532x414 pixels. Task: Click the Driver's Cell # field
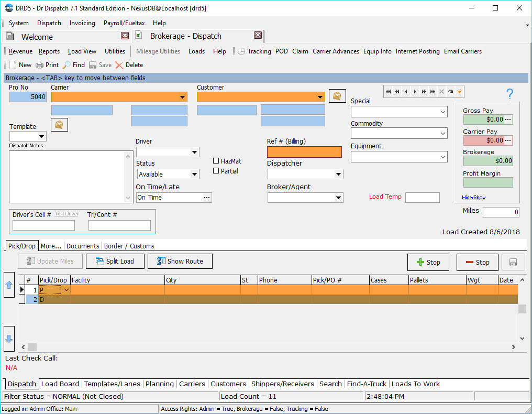coord(43,225)
